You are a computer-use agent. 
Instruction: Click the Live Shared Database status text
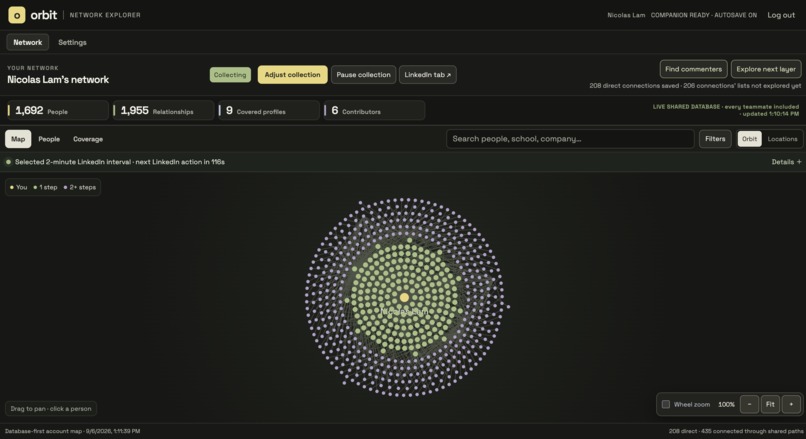click(x=726, y=110)
